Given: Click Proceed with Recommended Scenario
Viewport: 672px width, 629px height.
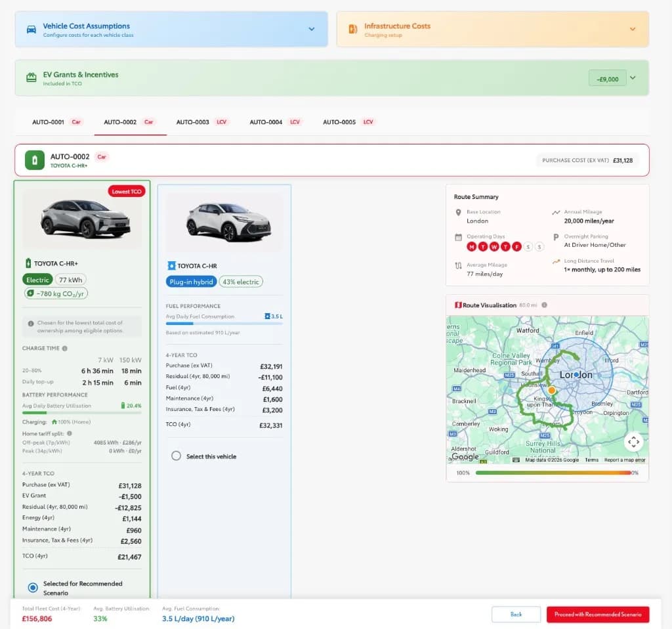Looking at the screenshot, I should 598,615.
